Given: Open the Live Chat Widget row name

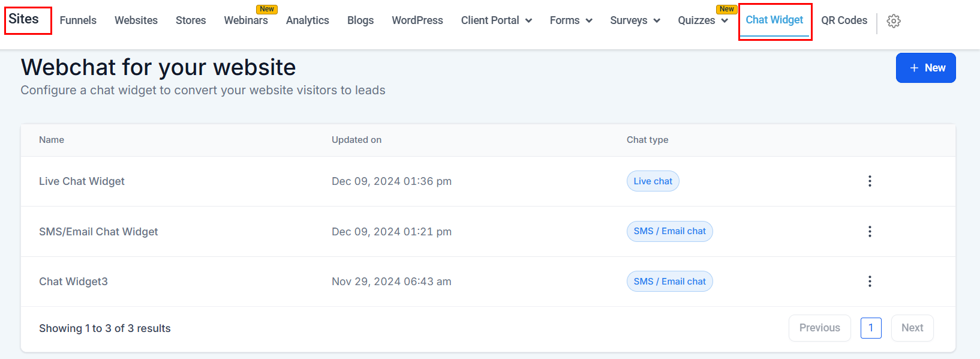Looking at the screenshot, I should click(x=82, y=181).
